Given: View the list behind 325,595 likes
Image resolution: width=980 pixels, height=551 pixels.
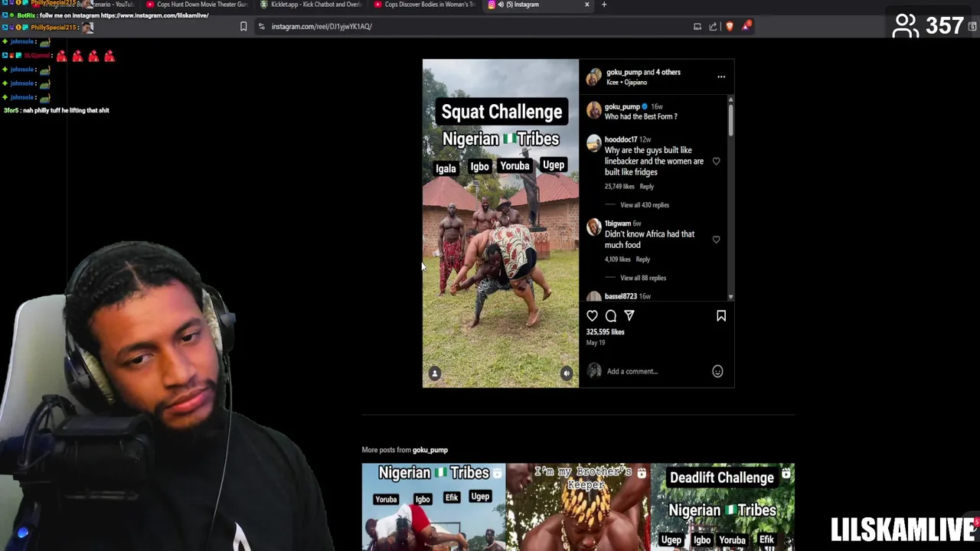Looking at the screenshot, I should (x=606, y=332).
